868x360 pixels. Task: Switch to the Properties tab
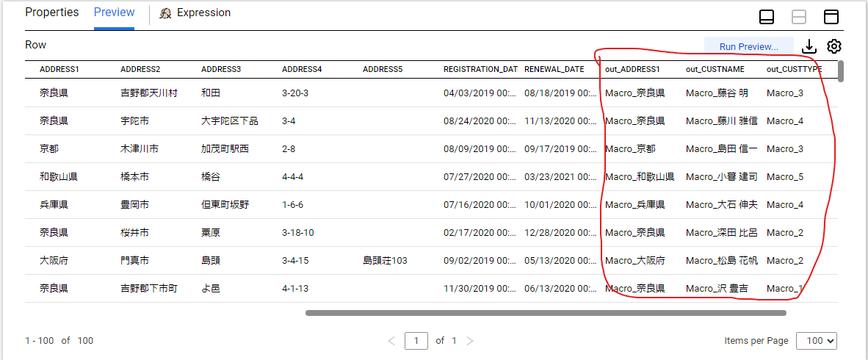pyautogui.click(x=52, y=12)
